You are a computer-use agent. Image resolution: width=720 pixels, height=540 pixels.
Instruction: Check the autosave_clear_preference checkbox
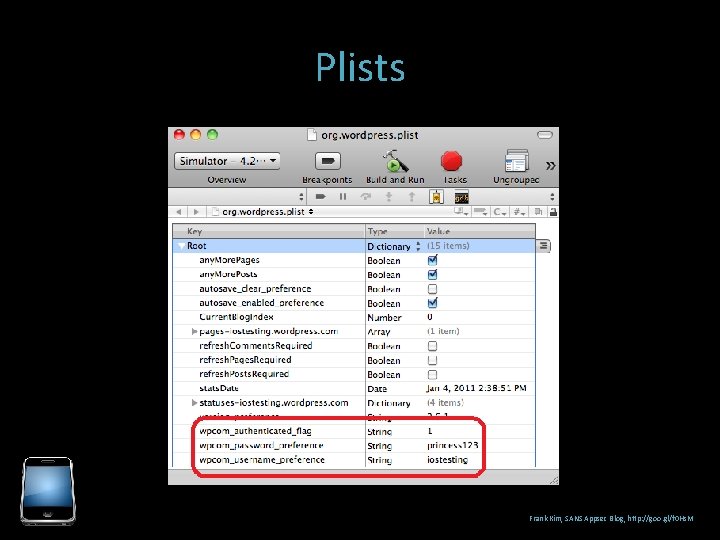pos(432,289)
